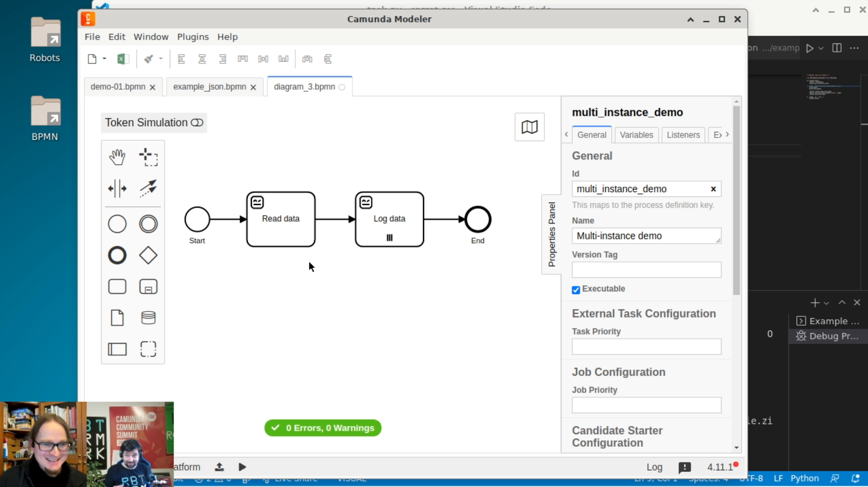Click the 0 Errors, 0 Warnings button

click(x=322, y=428)
